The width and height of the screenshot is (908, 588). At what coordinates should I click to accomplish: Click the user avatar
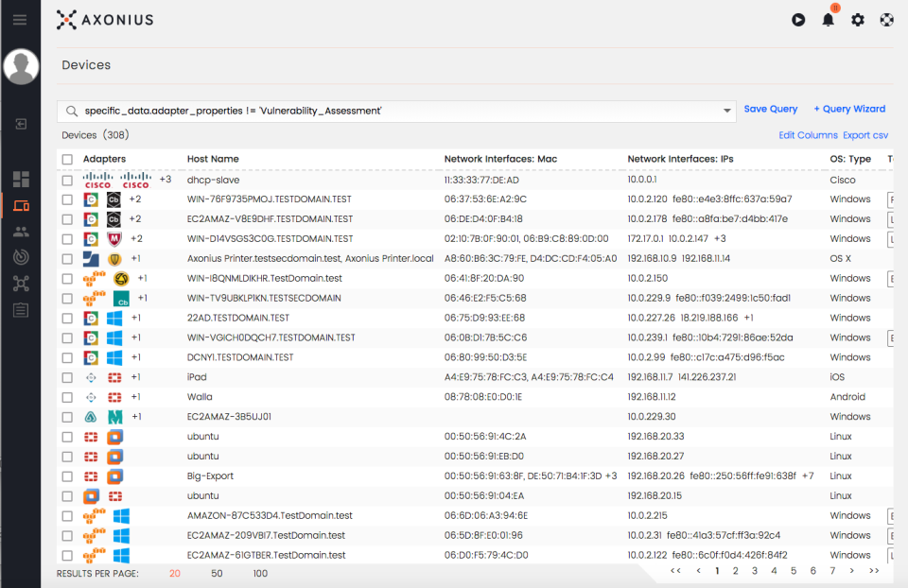point(21,66)
